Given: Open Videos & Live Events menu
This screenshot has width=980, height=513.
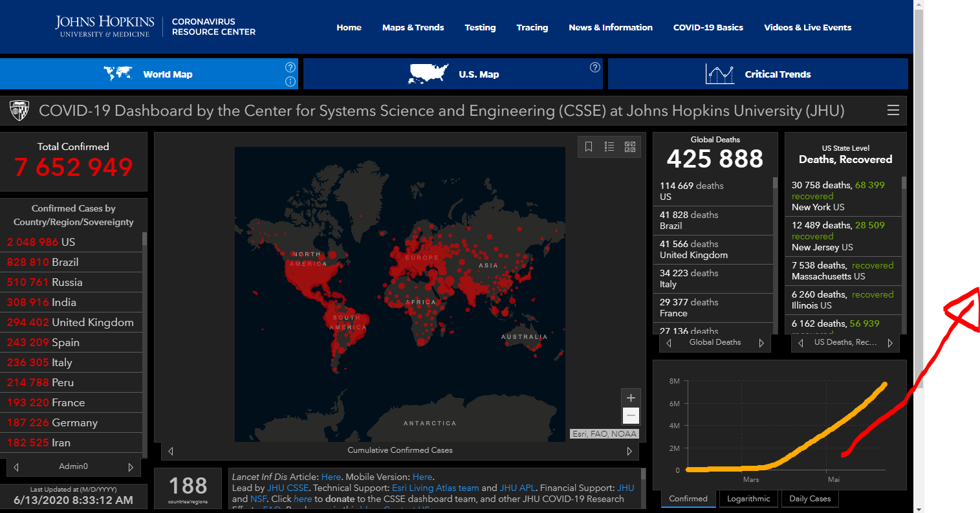Looking at the screenshot, I should coord(808,27).
